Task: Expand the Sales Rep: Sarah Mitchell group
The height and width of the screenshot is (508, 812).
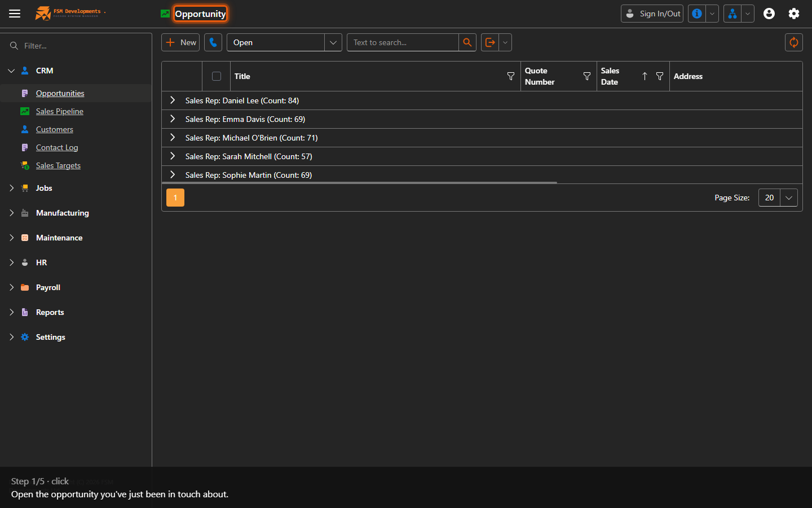Action: point(173,156)
